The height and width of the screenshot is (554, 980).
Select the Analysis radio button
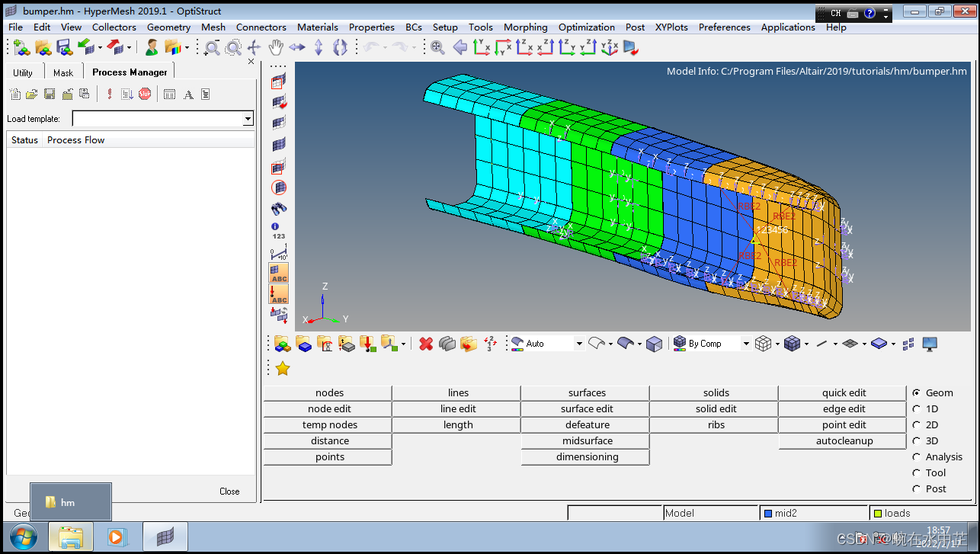tap(917, 457)
